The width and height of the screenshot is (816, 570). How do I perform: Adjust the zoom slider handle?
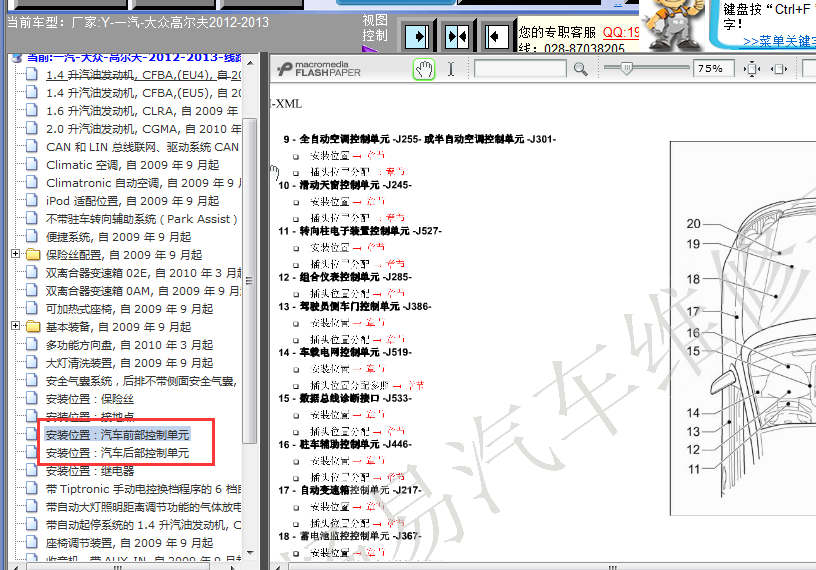tap(627, 68)
